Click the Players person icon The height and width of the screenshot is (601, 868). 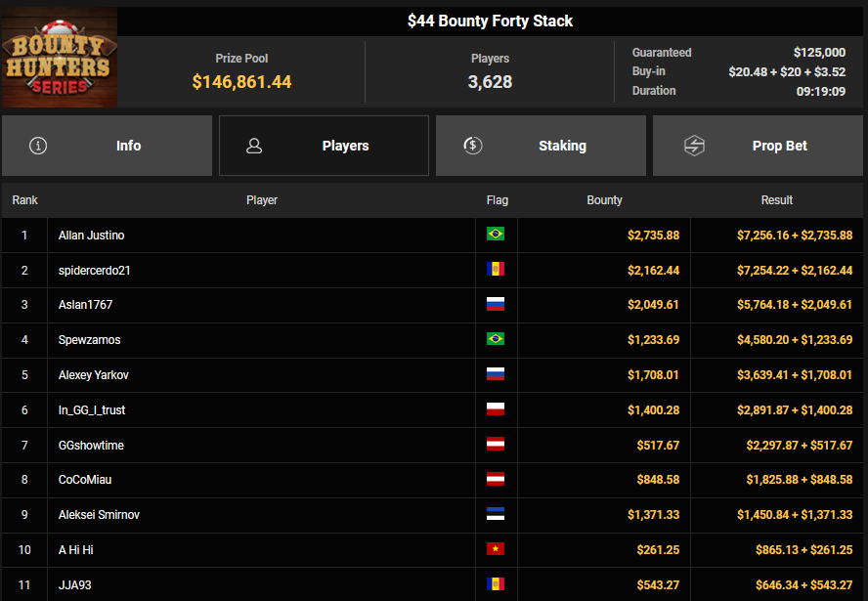[x=254, y=146]
